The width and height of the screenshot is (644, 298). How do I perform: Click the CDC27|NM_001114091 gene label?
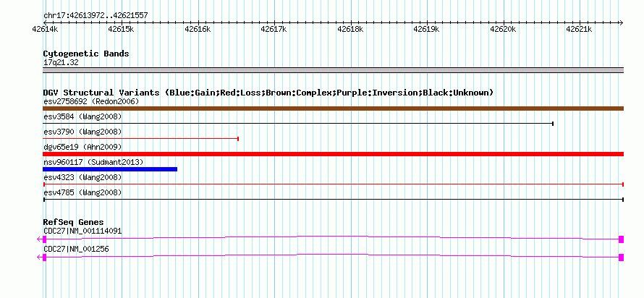pyautogui.click(x=82, y=231)
